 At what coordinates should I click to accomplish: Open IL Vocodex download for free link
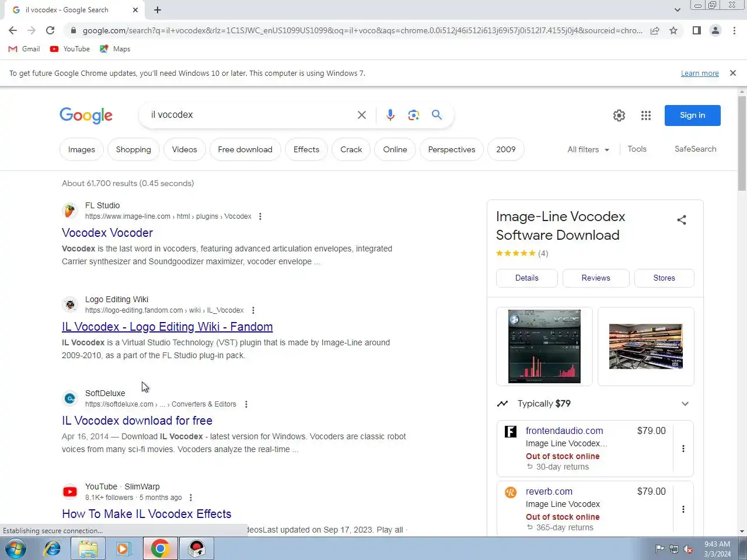(x=137, y=421)
